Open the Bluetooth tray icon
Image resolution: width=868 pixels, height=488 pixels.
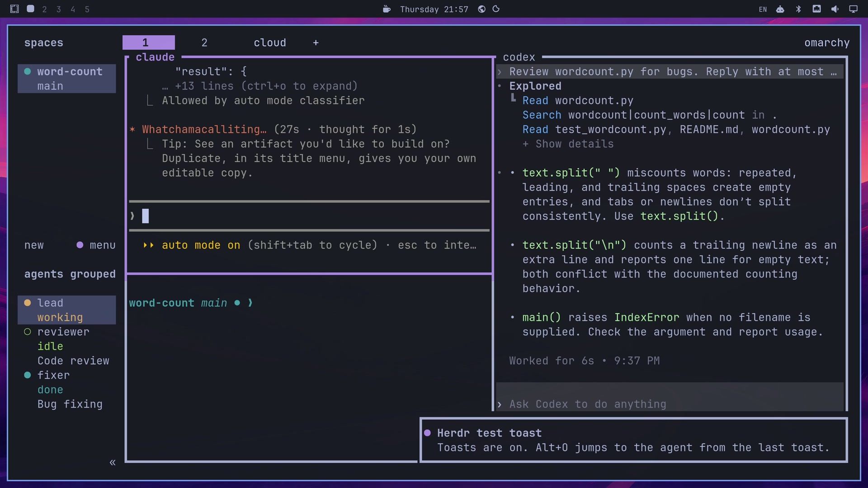[798, 9]
